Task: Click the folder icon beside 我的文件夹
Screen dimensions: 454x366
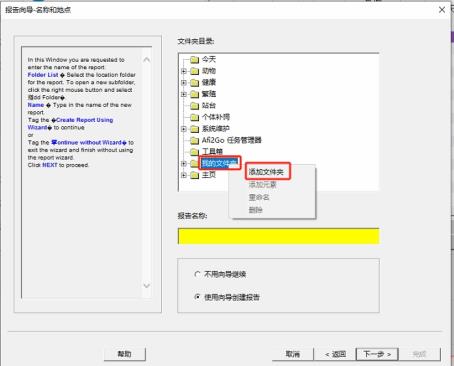Action: click(x=194, y=164)
